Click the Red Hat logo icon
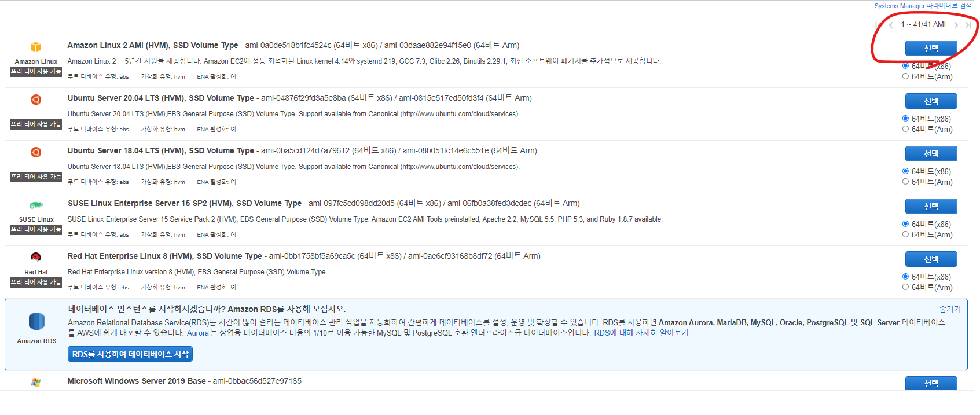The width and height of the screenshot is (980, 415). pos(36,257)
